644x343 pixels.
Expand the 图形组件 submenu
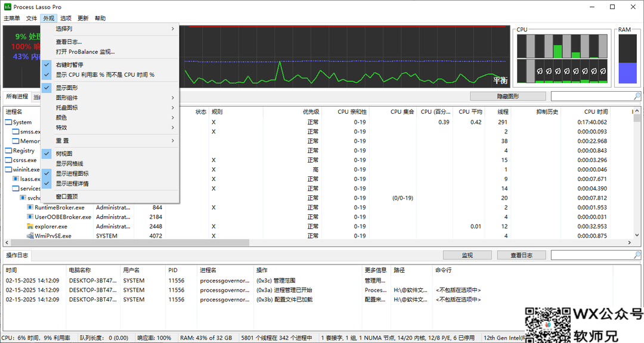[110, 98]
